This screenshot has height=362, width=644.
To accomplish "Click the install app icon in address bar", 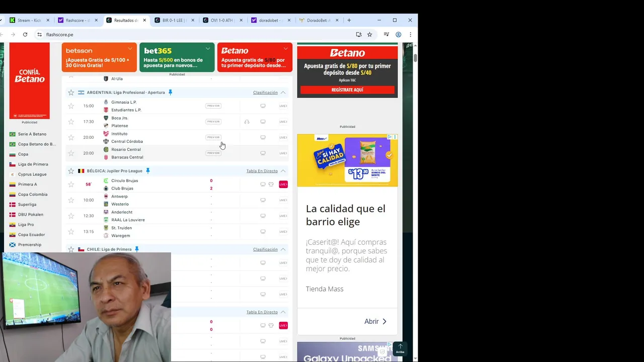I will click(359, 35).
